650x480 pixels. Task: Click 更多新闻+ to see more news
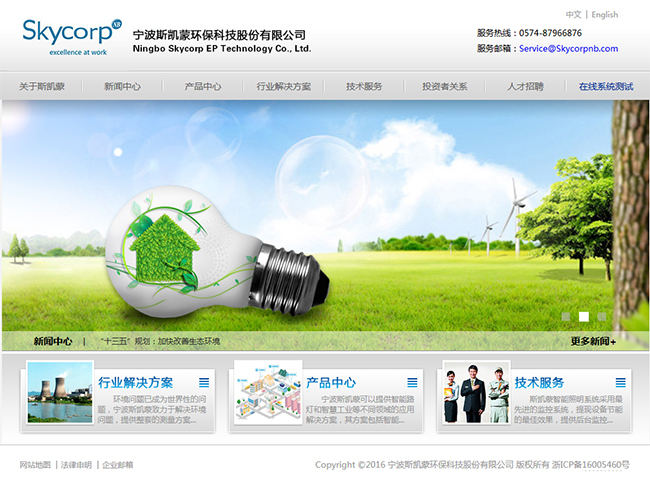[x=593, y=341]
